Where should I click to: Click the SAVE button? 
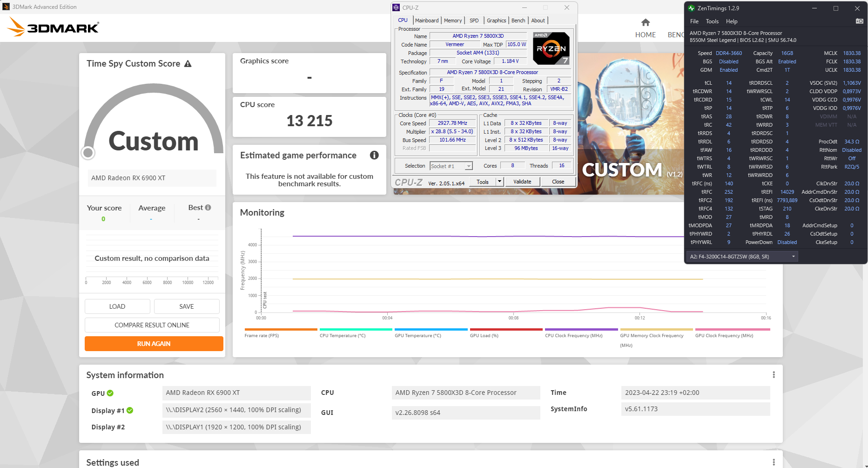tap(187, 306)
